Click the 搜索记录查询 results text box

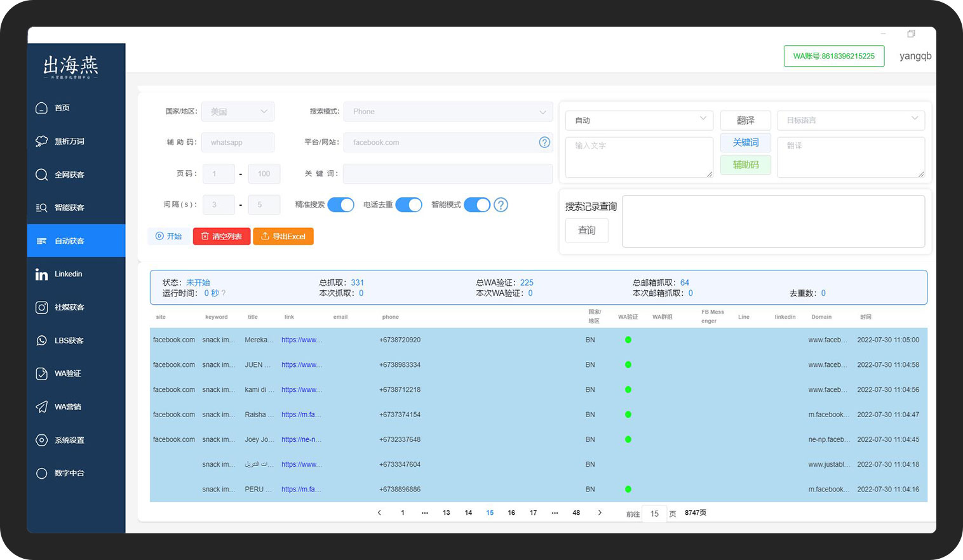click(x=773, y=221)
